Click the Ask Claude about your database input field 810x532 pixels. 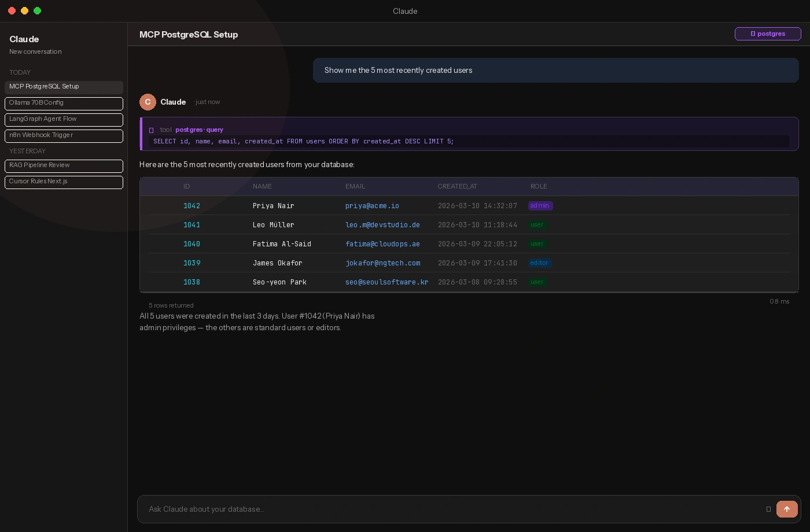tap(405, 509)
